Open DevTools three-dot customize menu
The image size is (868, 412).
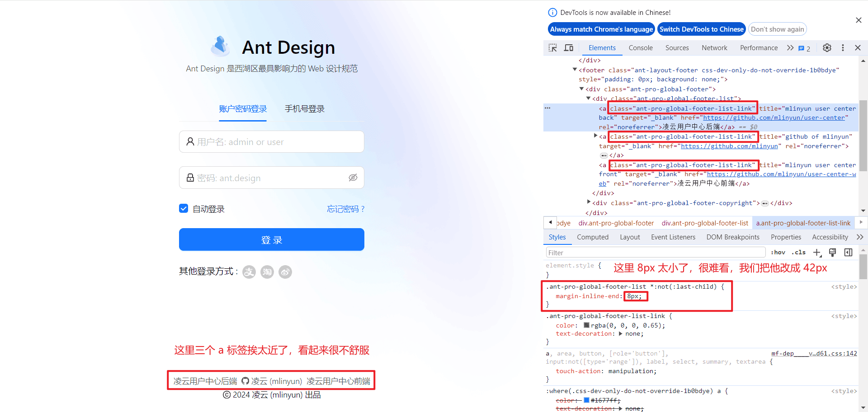pos(843,48)
